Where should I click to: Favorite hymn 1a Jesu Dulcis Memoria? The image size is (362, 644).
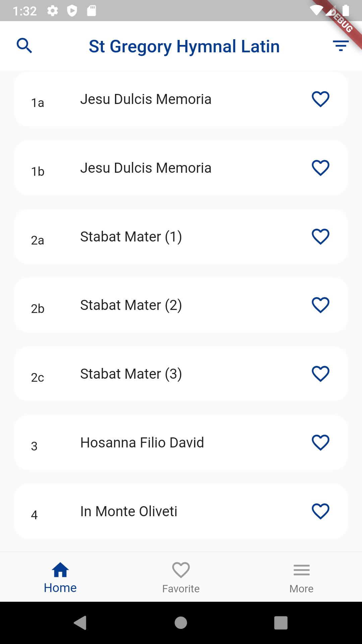click(320, 99)
